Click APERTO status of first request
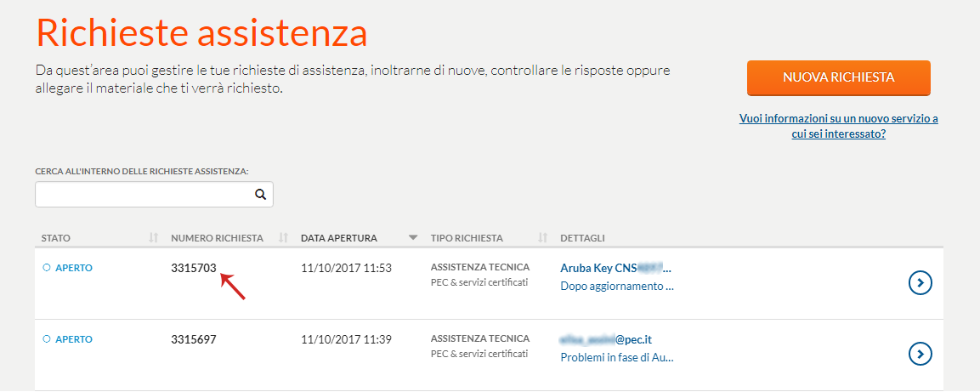 [74, 268]
